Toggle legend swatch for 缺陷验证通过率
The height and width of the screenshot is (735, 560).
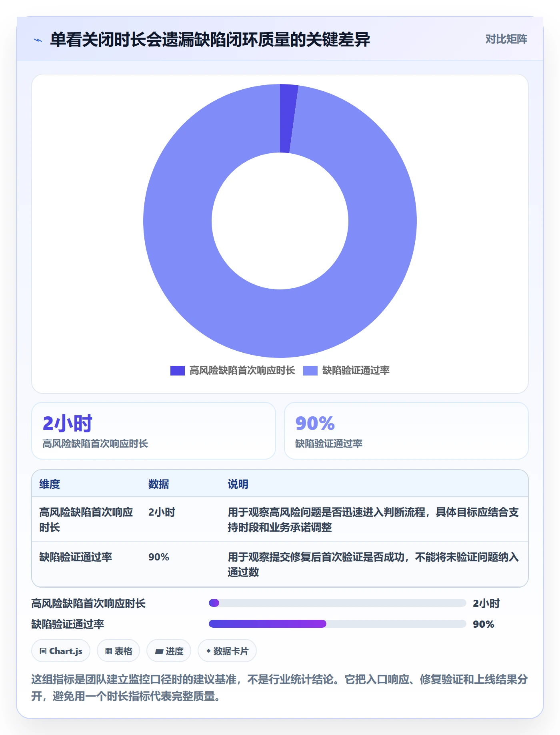(310, 370)
